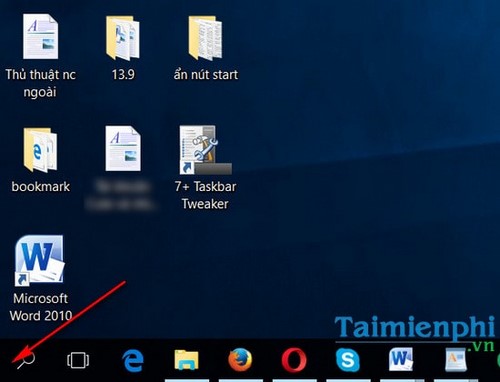This screenshot has width=500, height=382.
Task: Select the 'ẩn nút start' folder icon
Action: click(205, 38)
